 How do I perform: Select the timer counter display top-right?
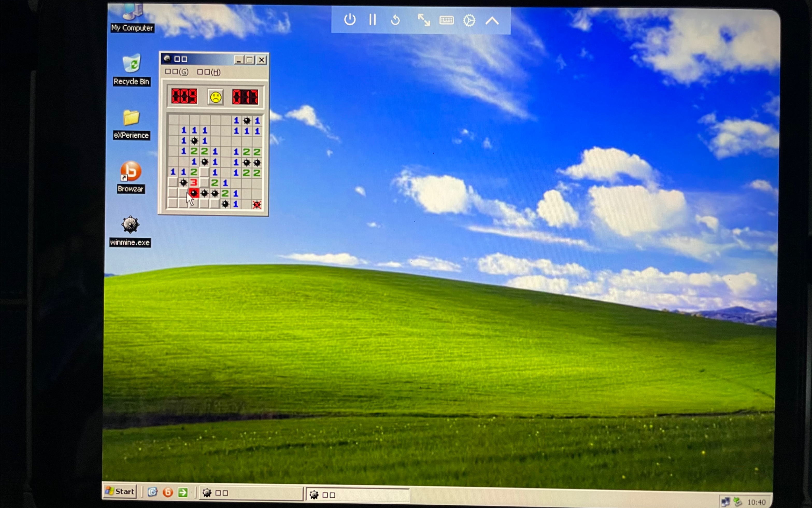click(x=246, y=97)
